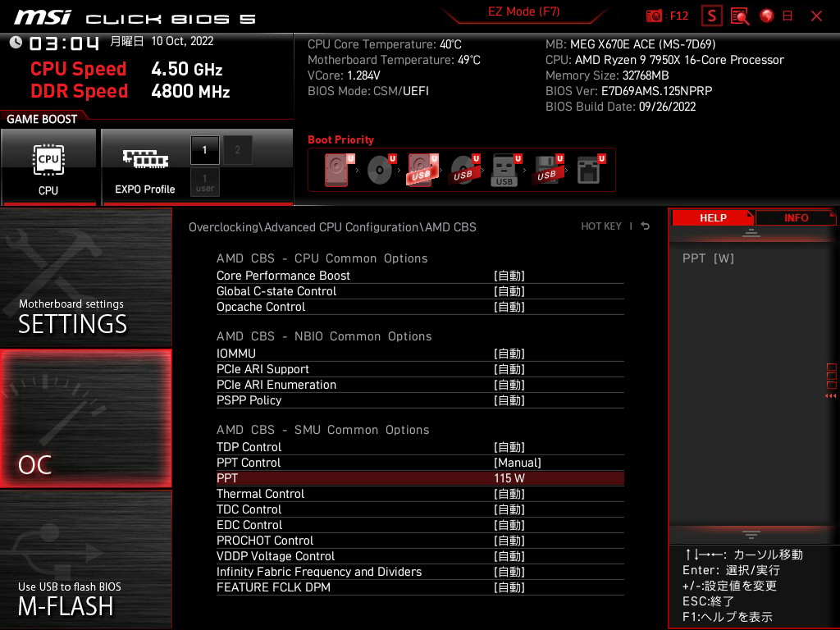Change PSPP Policy value

420,400
